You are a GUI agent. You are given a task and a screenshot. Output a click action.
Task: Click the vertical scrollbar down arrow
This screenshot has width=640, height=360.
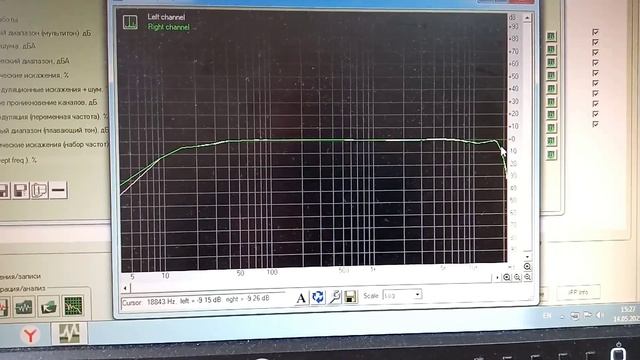pos(527,257)
